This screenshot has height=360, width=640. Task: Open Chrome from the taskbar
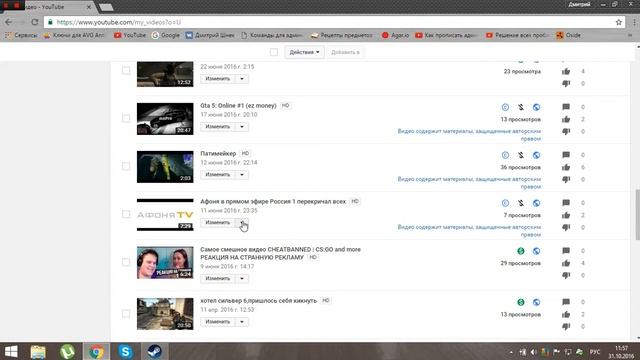click(x=96, y=351)
